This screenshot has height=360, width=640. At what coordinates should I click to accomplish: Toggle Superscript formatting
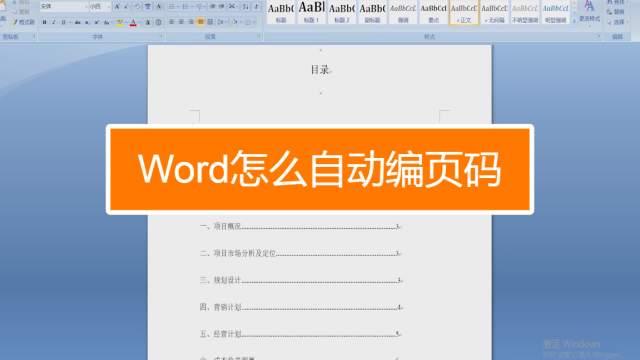tap(97, 22)
